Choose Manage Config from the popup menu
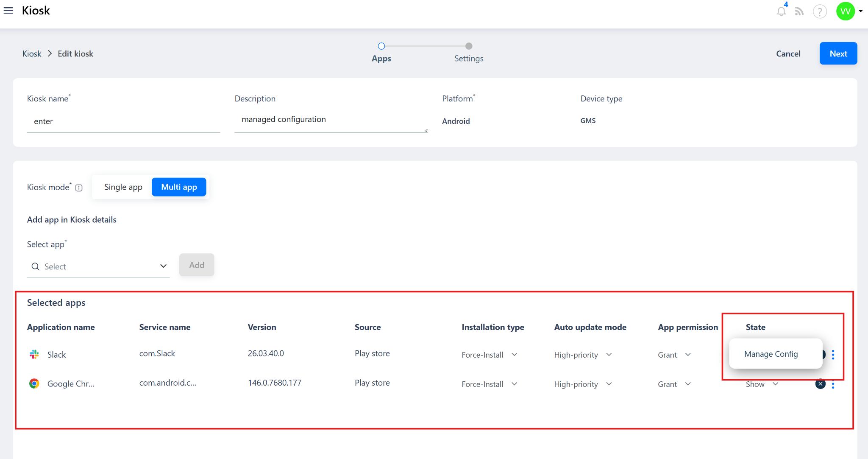Screen dimensions: 868x459 coord(771,354)
